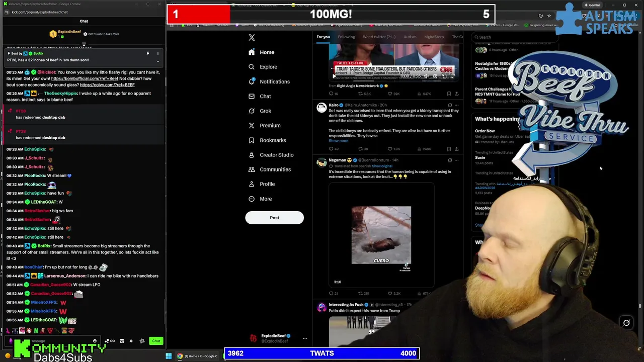644x362 pixels.
Task: Switch to the Following tab
Action: click(x=346, y=37)
